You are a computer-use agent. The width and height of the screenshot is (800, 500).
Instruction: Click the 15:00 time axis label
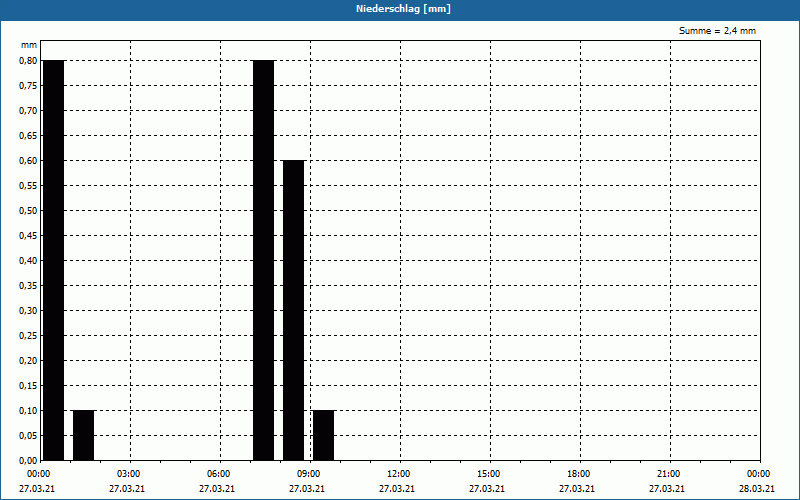[488, 474]
